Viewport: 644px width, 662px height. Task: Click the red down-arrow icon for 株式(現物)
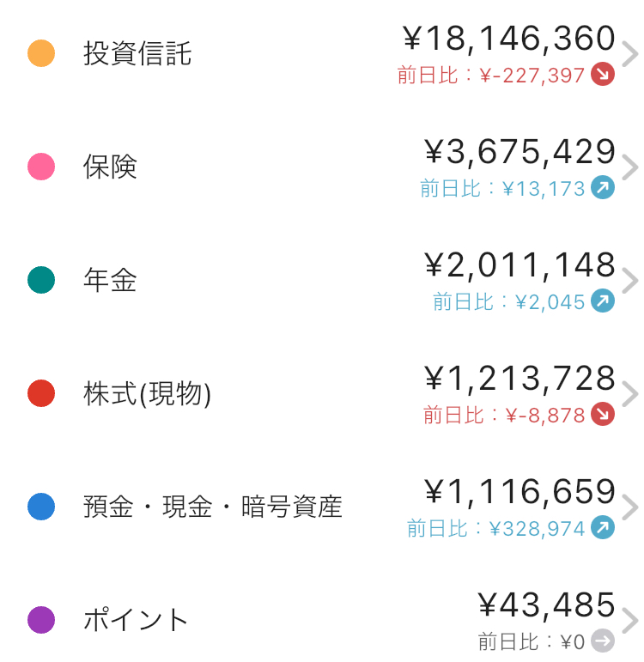[x=603, y=415]
